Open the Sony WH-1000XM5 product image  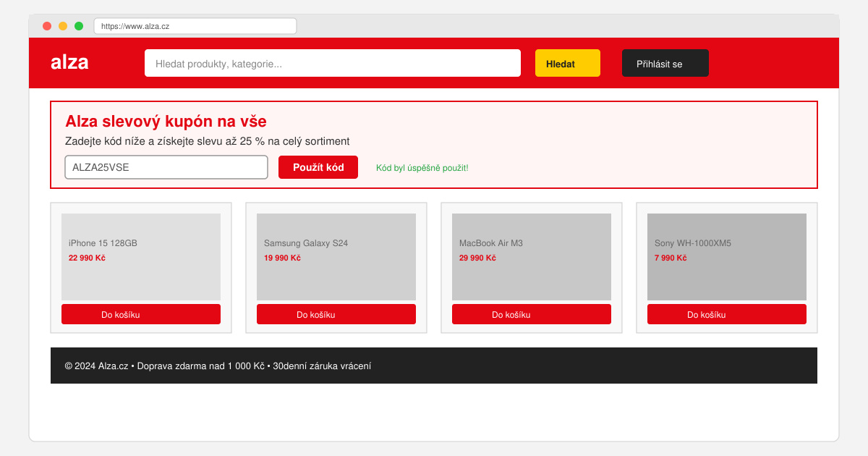coord(727,257)
